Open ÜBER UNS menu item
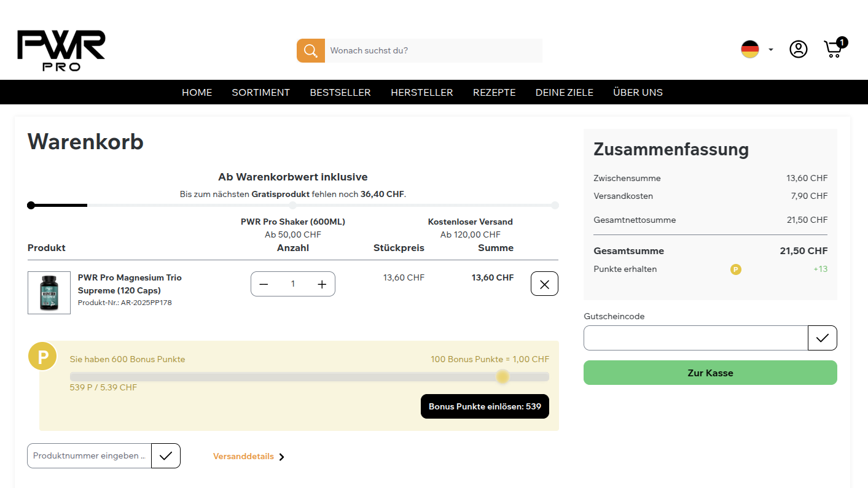The image size is (868, 488). [x=638, y=92]
